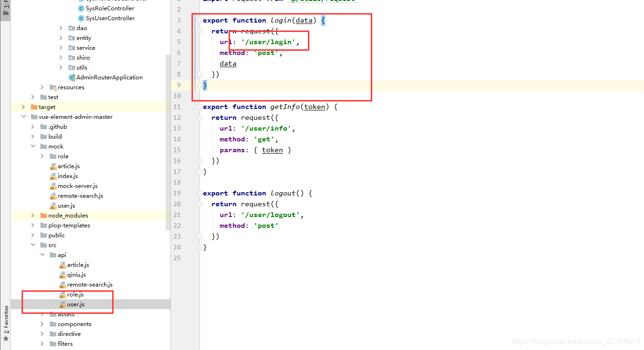
Task: Fold the logout function at line 19
Action: (199, 193)
